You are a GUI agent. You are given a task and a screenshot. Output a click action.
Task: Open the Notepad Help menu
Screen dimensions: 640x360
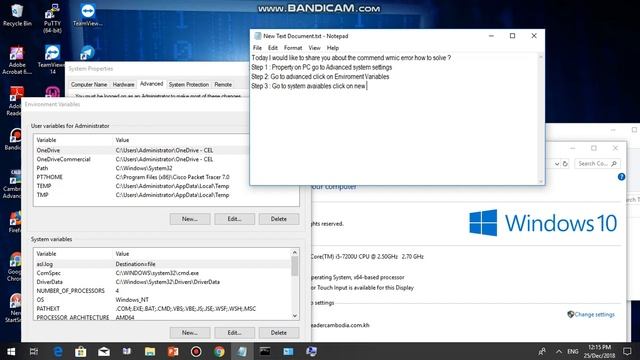pyautogui.click(x=333, y=48)
